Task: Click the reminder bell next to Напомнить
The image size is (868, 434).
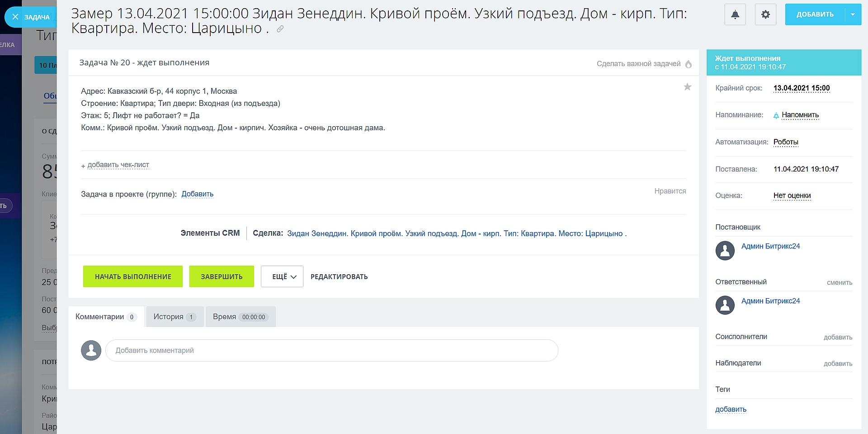Action: [776, 115]
